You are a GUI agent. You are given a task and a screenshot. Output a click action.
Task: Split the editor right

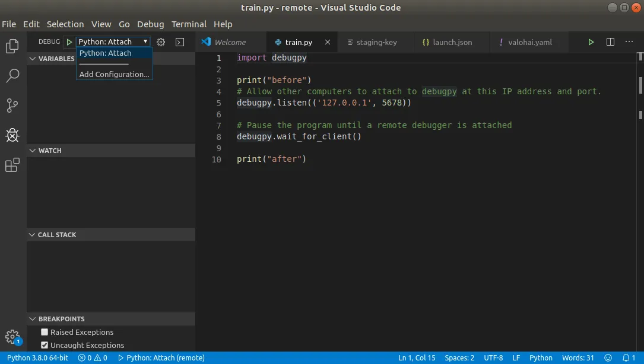pyautogui.click(x=610, y=42)
